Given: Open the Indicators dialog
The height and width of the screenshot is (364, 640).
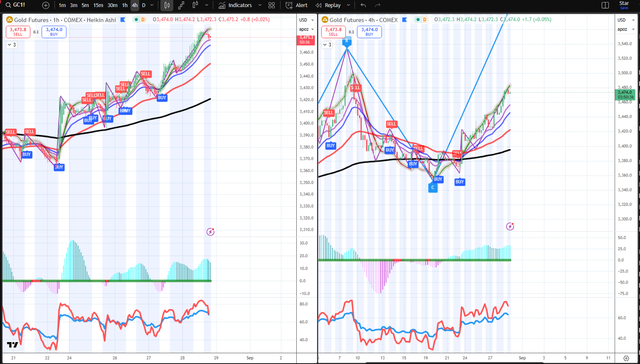Looking at the screenshot, I should click(235, 5).
